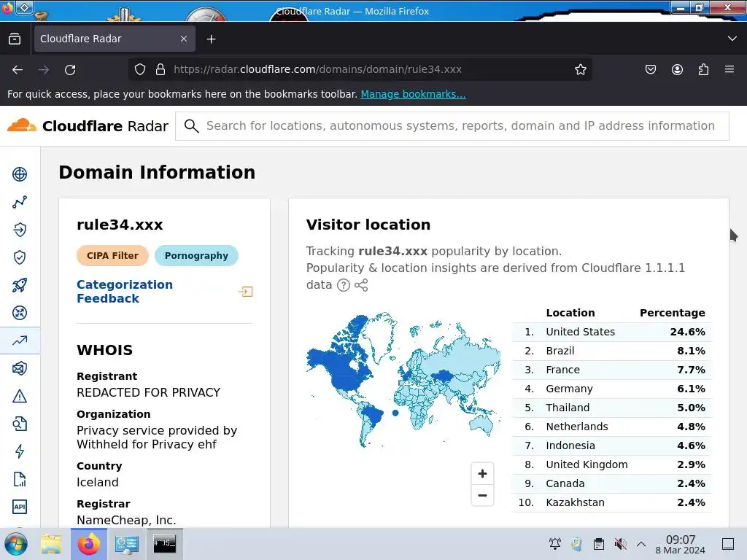The width and height of the screenshot is (747, 560).
Task: Click the site security padlock icon
Action: coord(160,69)
